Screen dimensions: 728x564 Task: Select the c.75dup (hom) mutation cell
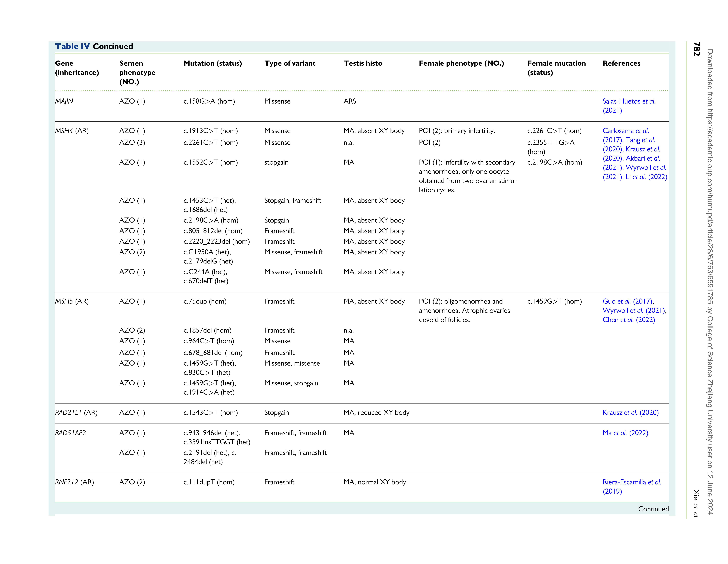tap(205, 301)
